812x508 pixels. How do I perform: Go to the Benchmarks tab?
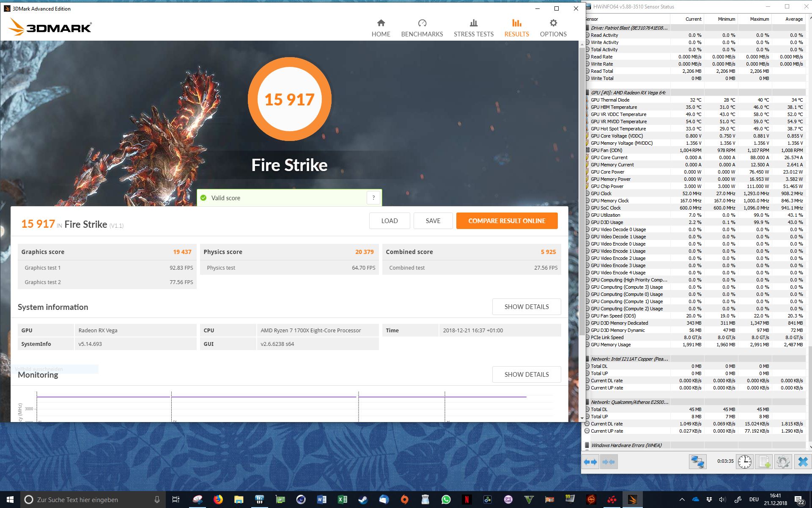pyautogui.click(x=422, y=28)
